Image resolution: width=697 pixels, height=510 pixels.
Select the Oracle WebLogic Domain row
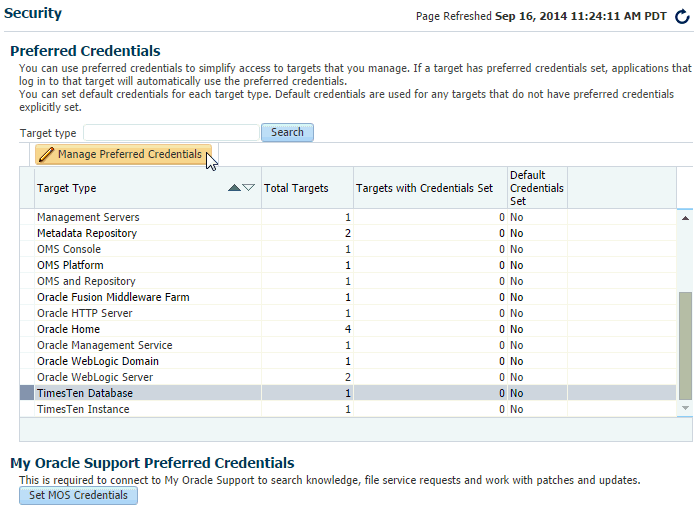point(348,361)
